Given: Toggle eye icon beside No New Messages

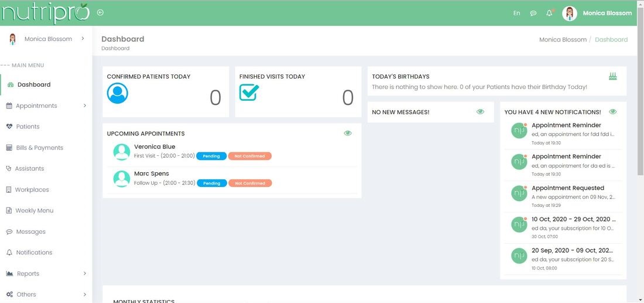Looking at the screenshot, I should pos(480,111).
